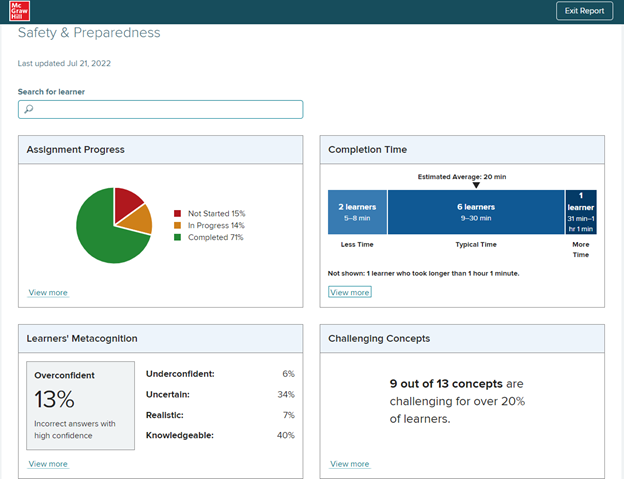Viewport: 624px width, 479px height.
Task: Click the search magnifier icon
Action: click(x=29, y=109)
